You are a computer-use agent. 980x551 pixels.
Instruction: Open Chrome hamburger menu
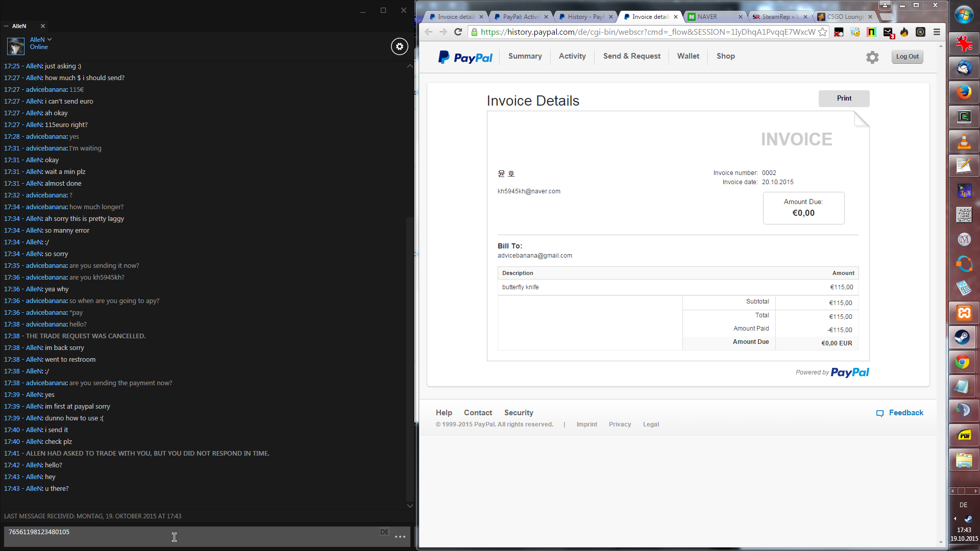[937, 32]
